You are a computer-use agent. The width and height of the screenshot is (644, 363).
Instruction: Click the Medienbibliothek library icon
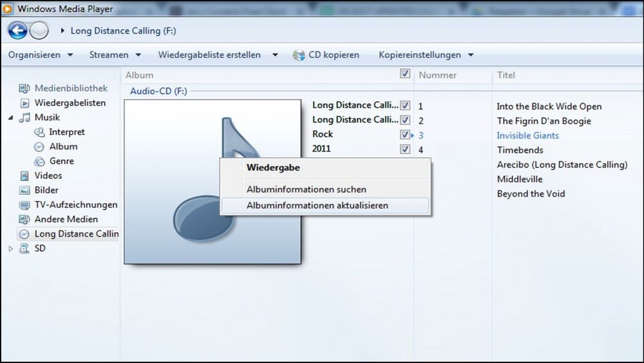(x=24, y=88)
